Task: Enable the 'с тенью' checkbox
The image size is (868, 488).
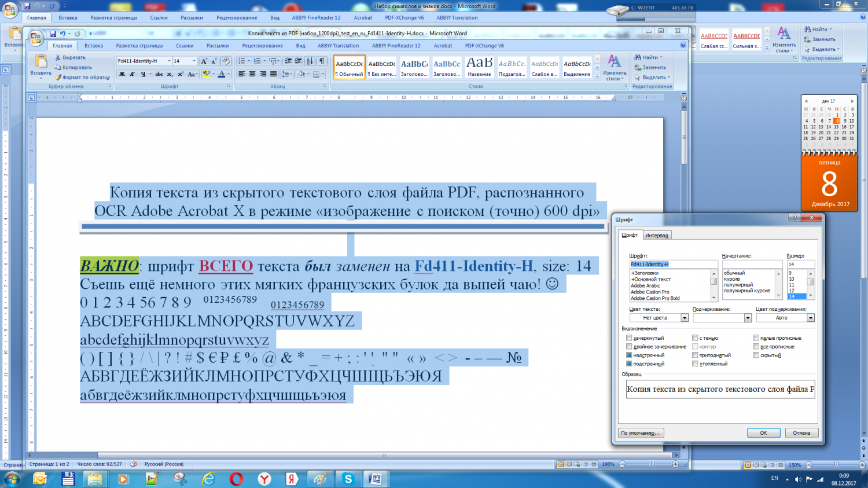Action: click(695, 338)
